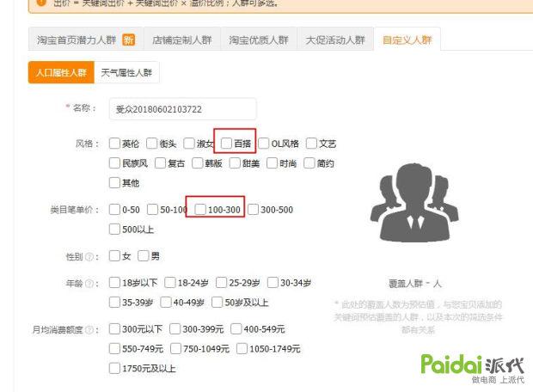Switch to the 店铺定制人群 tab
The height and width of the screenshot is (392, 533).
pyautogui.click(x=183, y=40)
